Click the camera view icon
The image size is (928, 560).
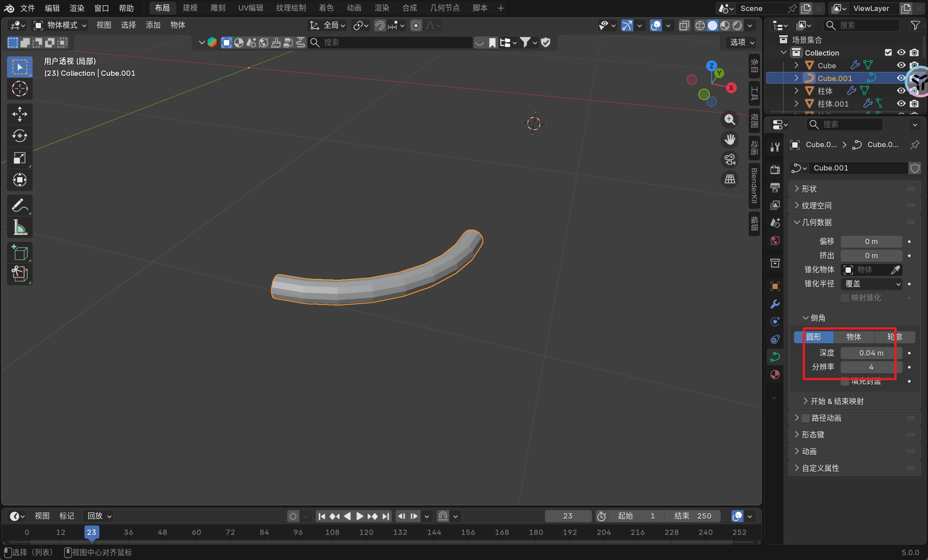(730, 159)
